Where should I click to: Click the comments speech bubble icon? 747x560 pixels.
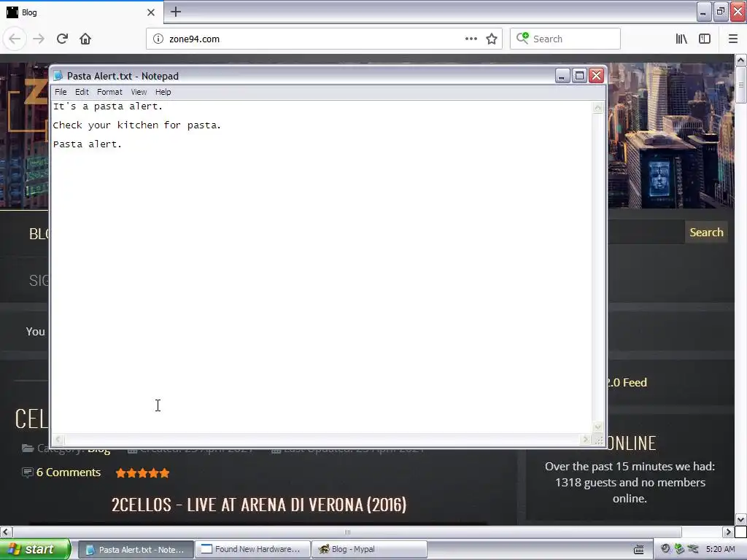tap(27, 472)
